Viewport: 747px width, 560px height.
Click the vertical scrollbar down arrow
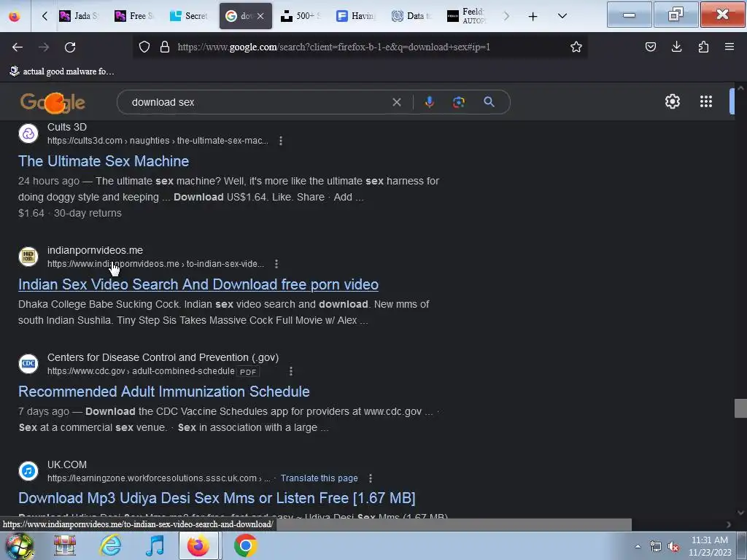tap(740, 513)
